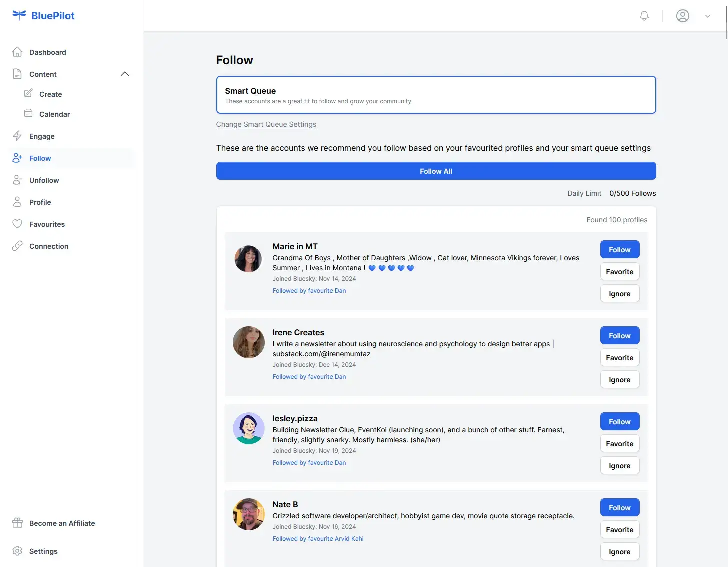Select the Unfollow sidebar icon
Screen dimensions: 728x567
point(17,180)
